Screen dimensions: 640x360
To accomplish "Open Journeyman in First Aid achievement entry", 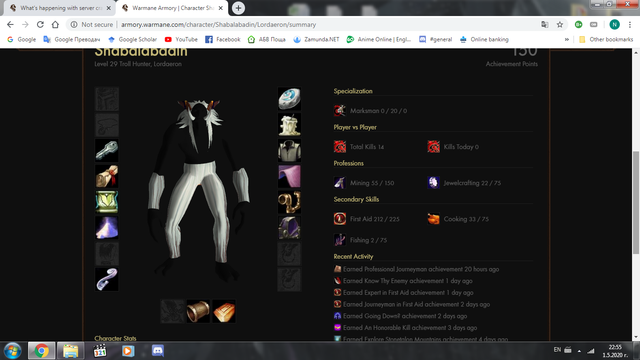I will coord(412,304).
